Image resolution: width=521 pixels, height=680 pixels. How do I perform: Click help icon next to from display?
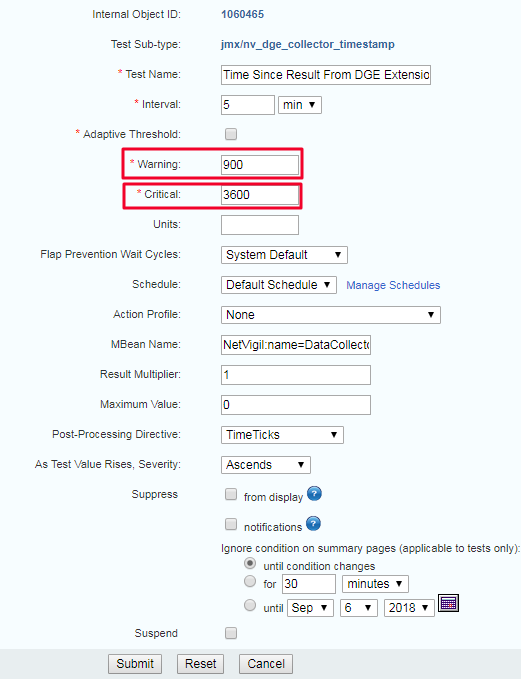314,494
